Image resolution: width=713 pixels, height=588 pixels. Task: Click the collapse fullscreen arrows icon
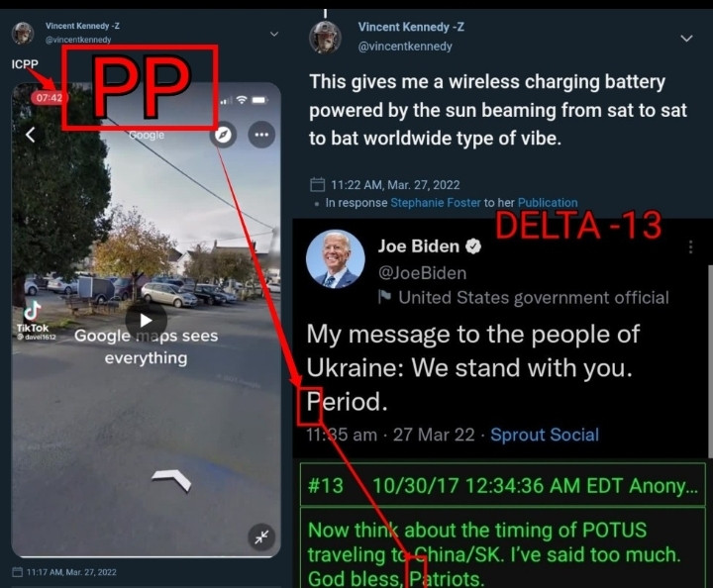click(261, 538)
